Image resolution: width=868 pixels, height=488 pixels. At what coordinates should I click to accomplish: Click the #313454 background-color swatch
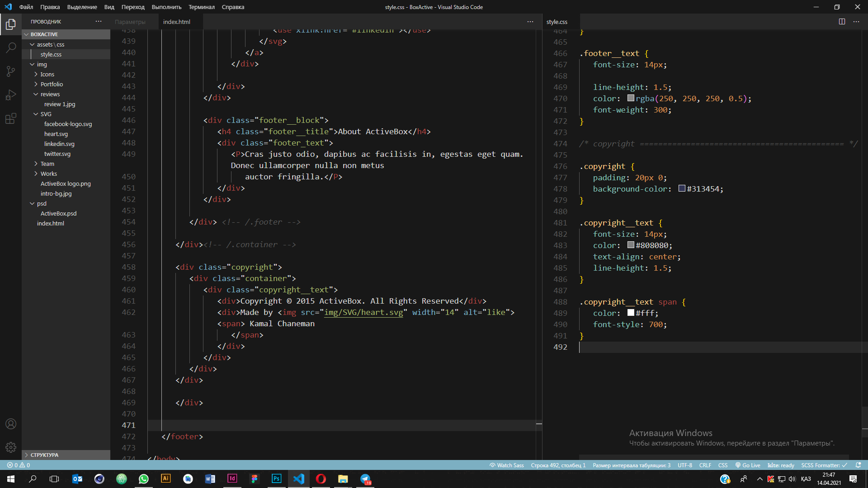click(682, 188)
